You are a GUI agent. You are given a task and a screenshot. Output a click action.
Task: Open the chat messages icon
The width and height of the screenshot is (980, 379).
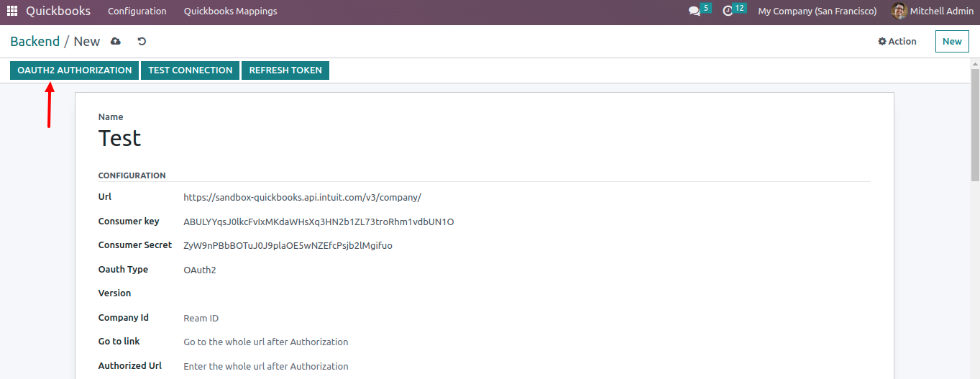tap(694, 12)
